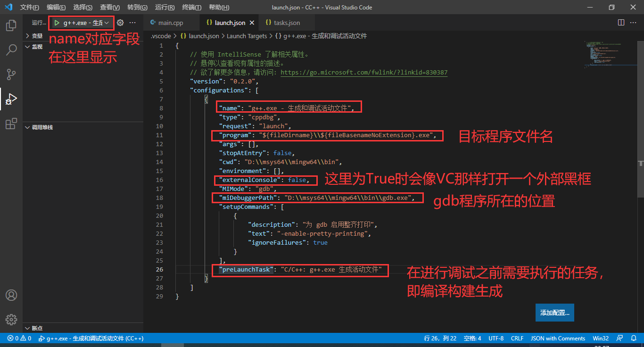
Task: Click the "version" key on line 5
Action: tap(206, 82)
